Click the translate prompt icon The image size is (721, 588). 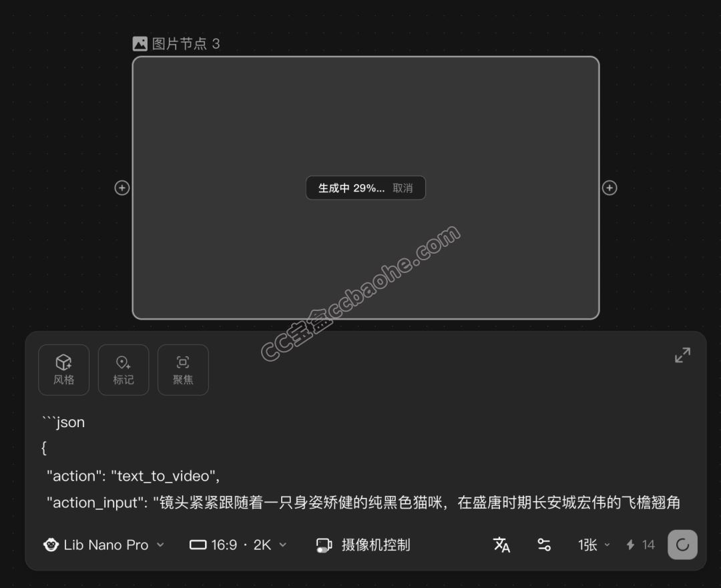click(501, 545)
